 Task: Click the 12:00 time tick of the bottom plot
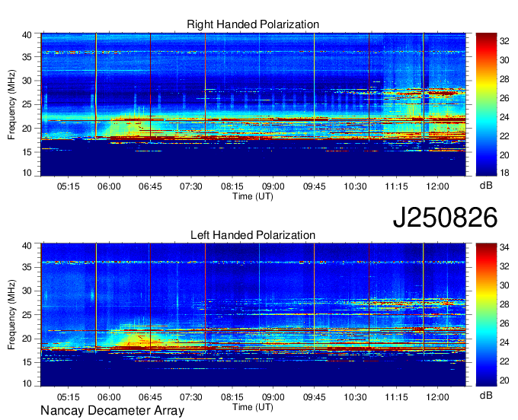pyautogui.click(x=437, y=397)
